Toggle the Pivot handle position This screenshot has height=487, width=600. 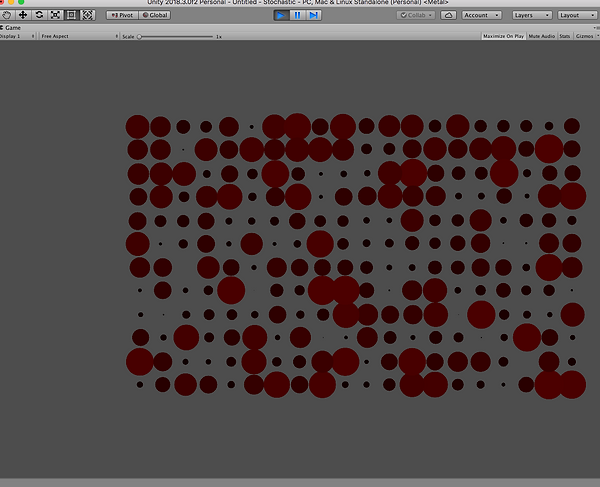(x=122, y=15)
